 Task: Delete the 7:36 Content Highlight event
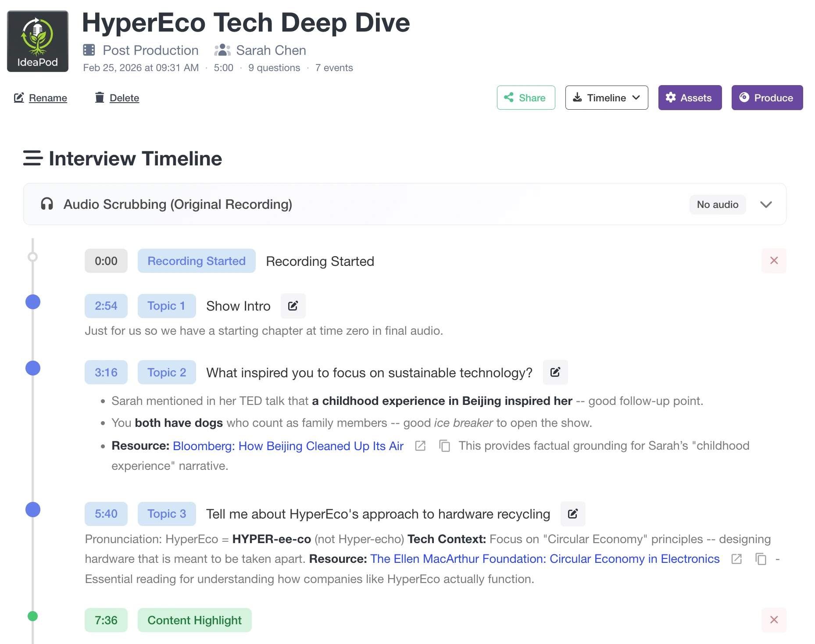pyautogui.click(x=774, y=620)
